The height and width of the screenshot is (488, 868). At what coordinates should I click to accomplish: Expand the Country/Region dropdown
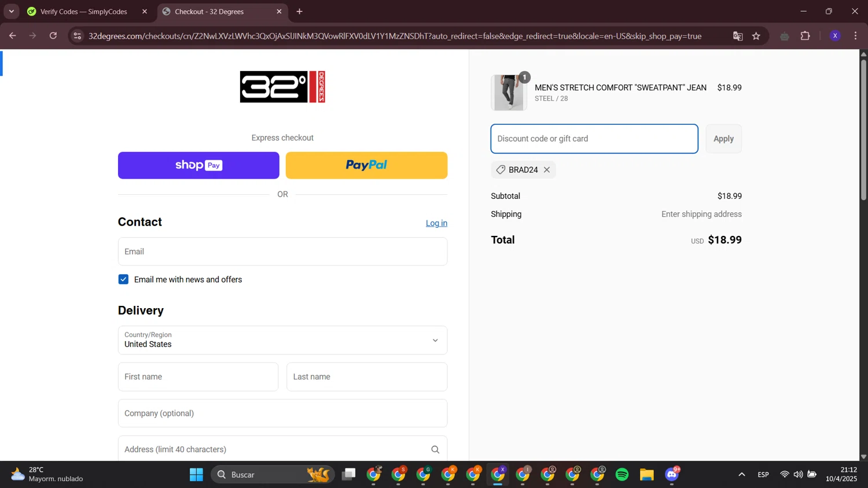(282, 340)
